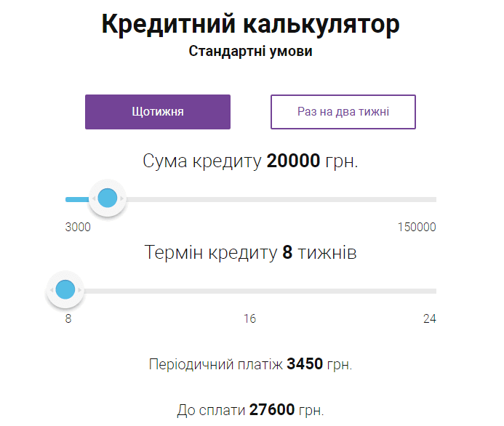Click the Кредитний калькулятор heading
Screen dimensions: 504x426
click(251, 24)
